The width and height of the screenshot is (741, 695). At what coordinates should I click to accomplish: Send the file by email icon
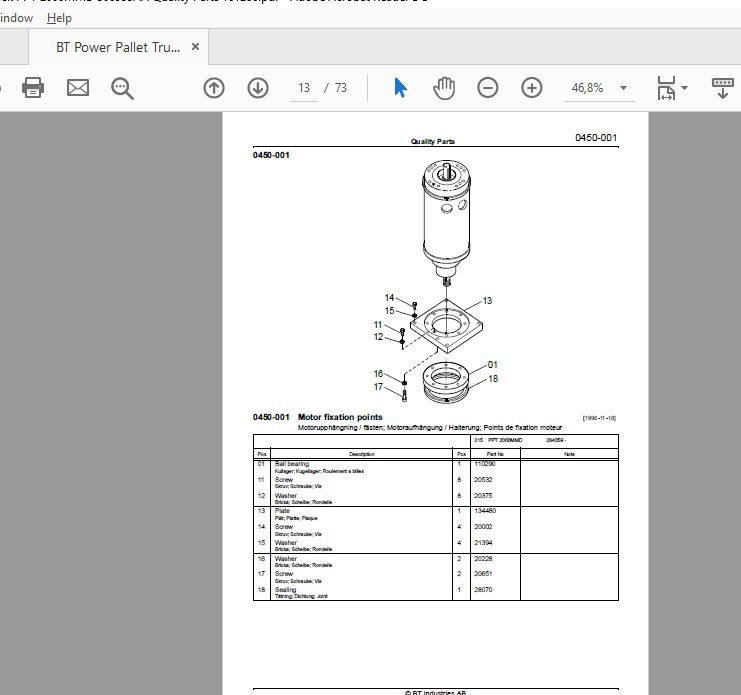coord(78,88)
